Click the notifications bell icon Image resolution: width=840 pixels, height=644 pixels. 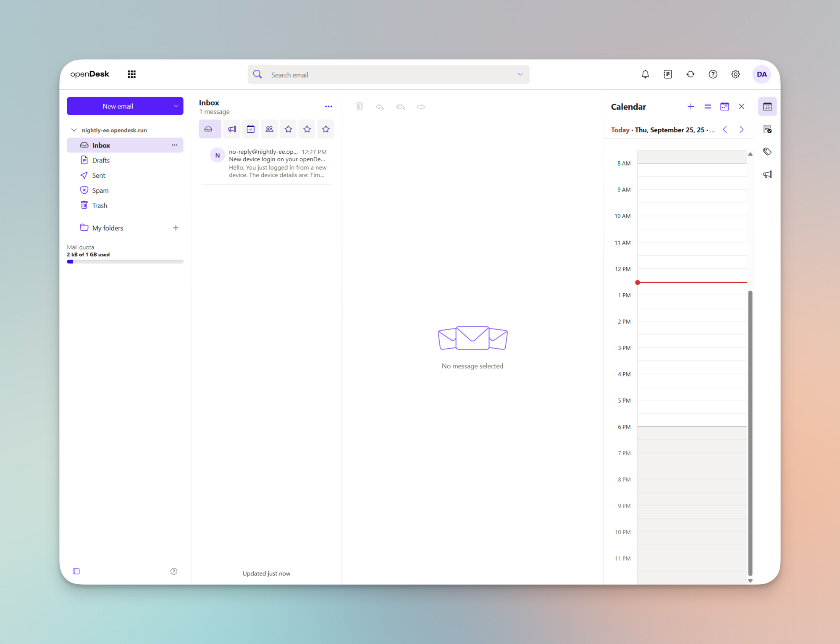click(646, 74)
